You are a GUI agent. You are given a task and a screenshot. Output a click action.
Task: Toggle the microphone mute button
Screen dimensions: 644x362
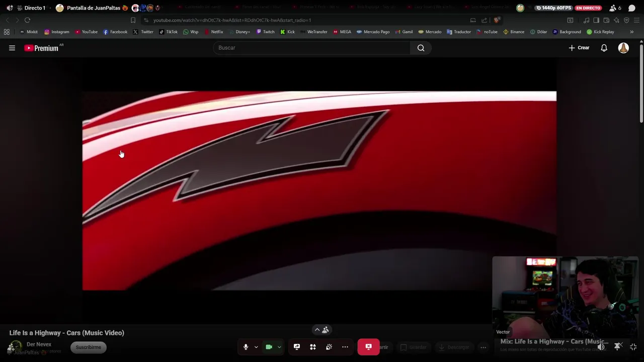tap(246, 347)
